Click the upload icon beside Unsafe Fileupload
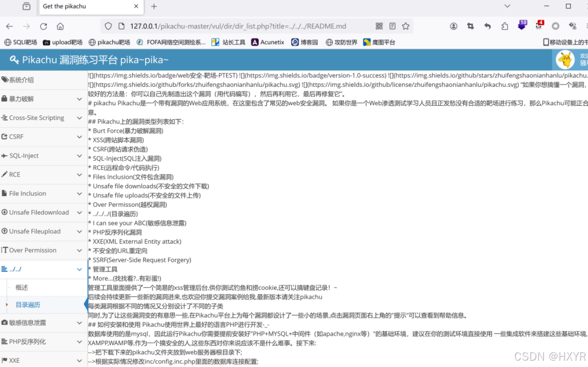Screen dimensions: 588x367 click(x=4, y=231)
